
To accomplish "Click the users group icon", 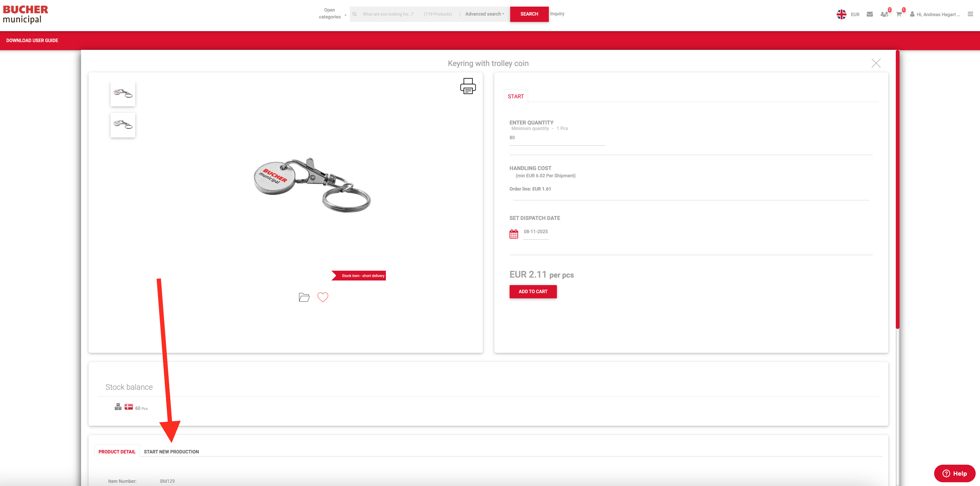I will pyautogui.click(x=884, y=14).
